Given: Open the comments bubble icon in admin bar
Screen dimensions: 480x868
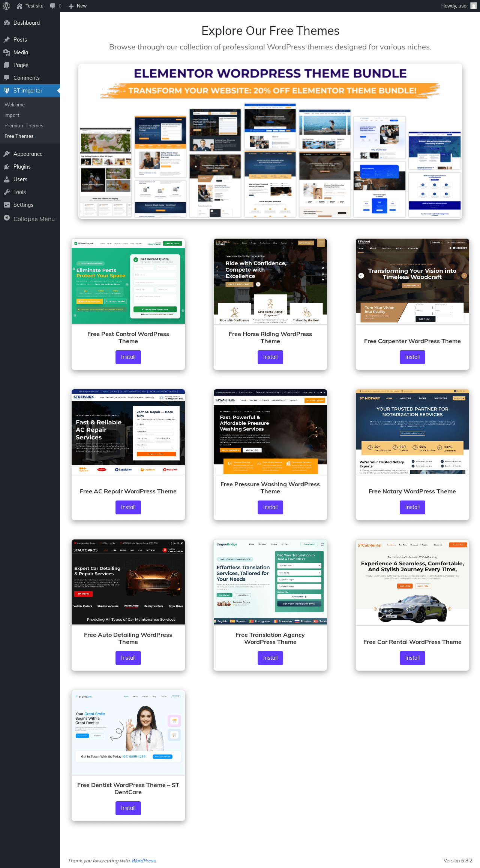Looking at the screenshot, I should 53,6.
